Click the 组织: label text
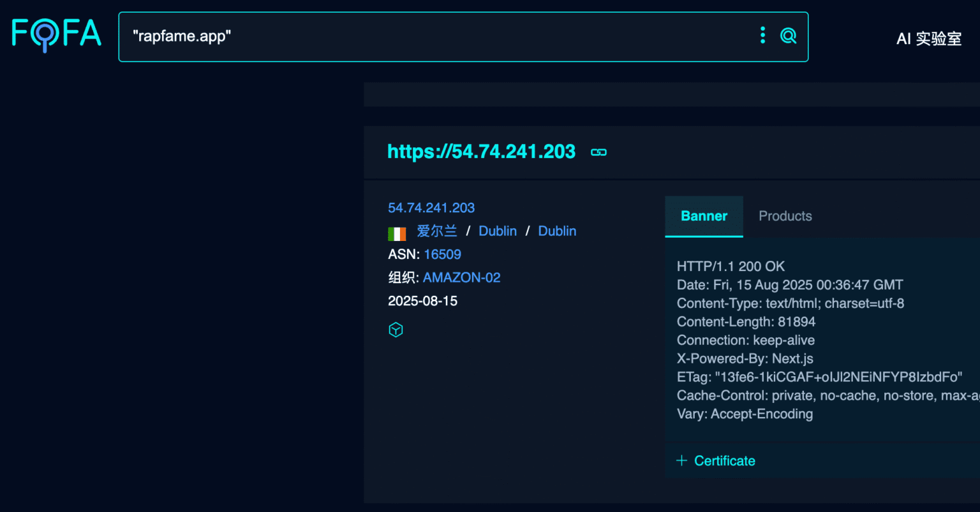The image size is (980, 512). 403,277
